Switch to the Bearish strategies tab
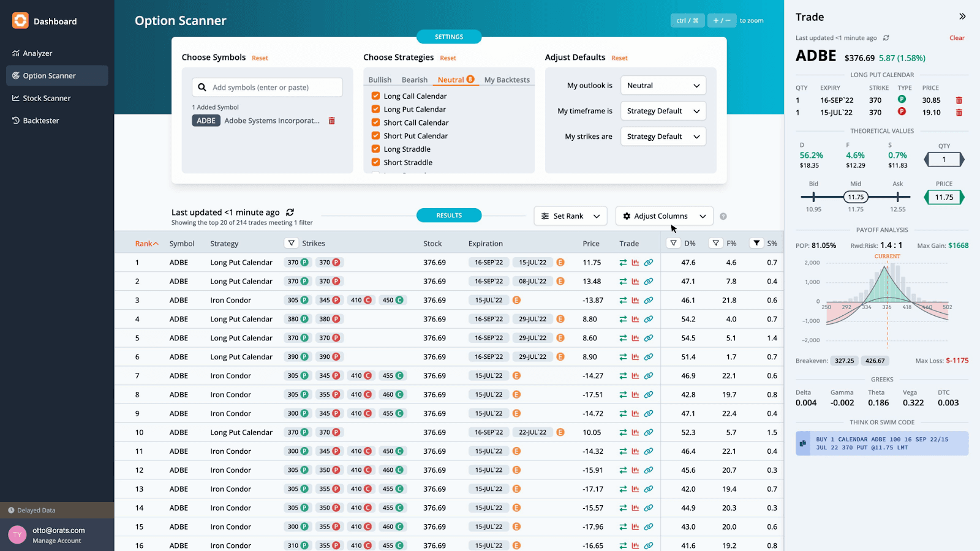 [x=415, y=80]
